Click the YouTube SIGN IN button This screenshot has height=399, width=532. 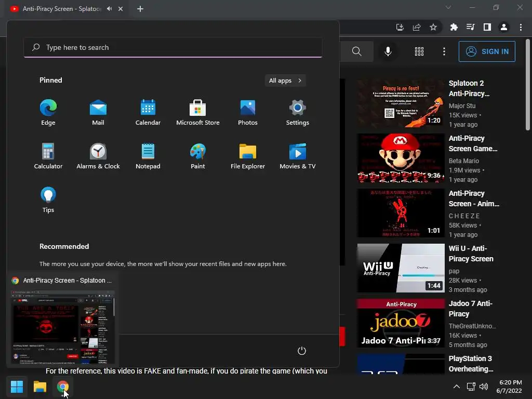tap(486, 51)
